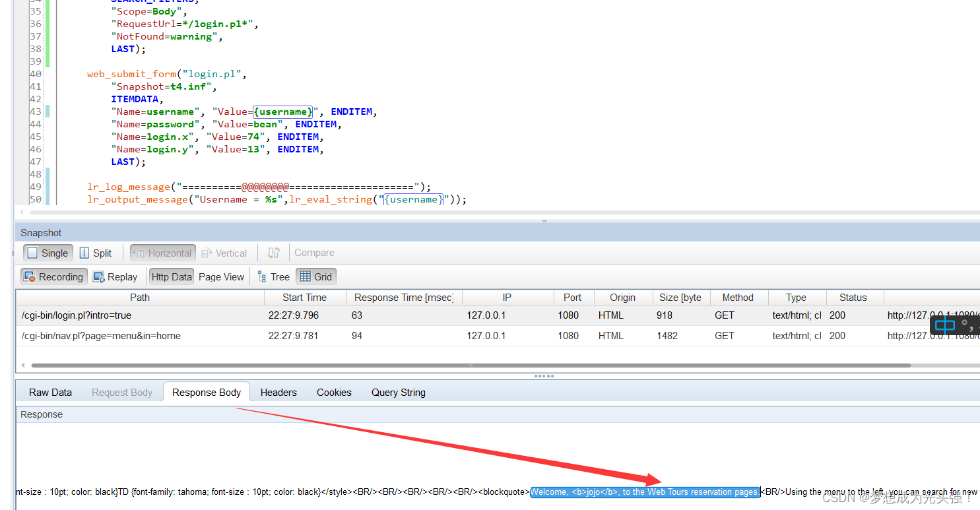Switch to Tree view
Screen dimensions: 980x510
(x=273, y=276)
